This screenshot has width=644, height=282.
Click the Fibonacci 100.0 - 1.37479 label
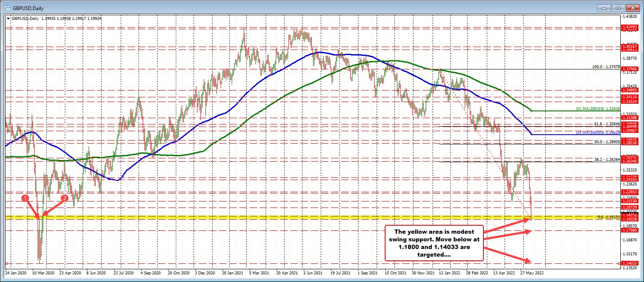coord(606,67)
